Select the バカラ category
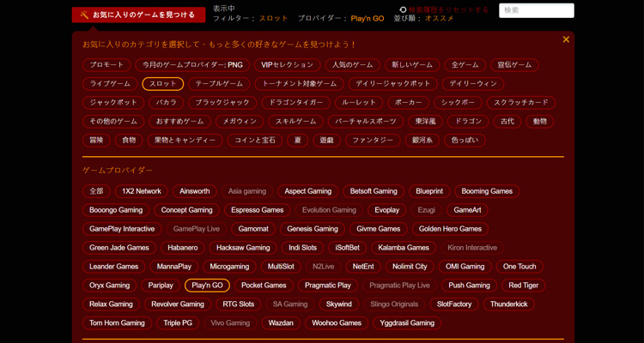Screen dimensions: 644x343 [166, 103]
